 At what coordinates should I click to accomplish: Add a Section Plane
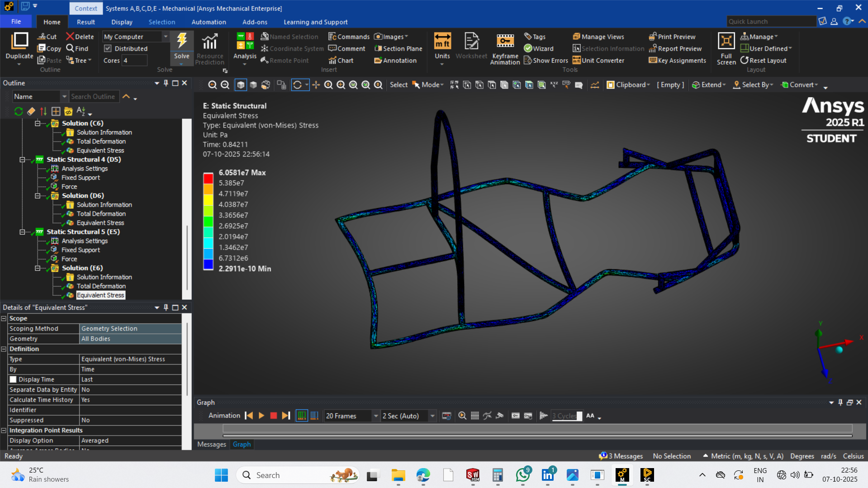[x=398, y=48]
